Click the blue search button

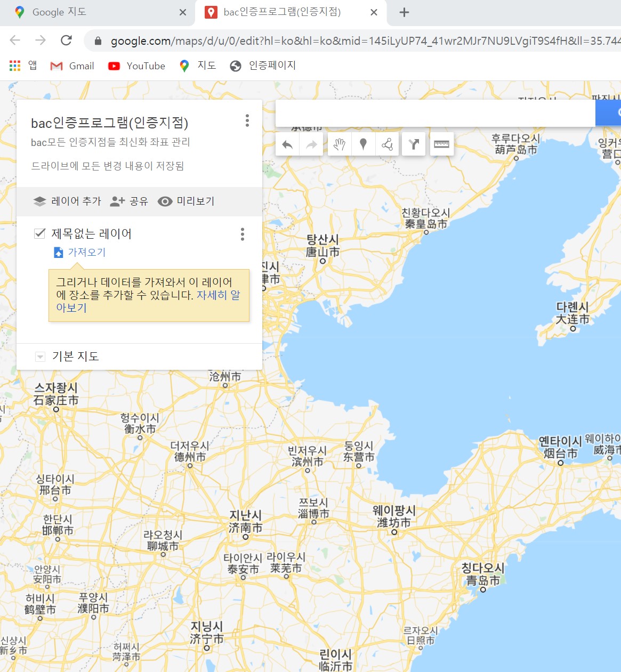tap(608, 113)
